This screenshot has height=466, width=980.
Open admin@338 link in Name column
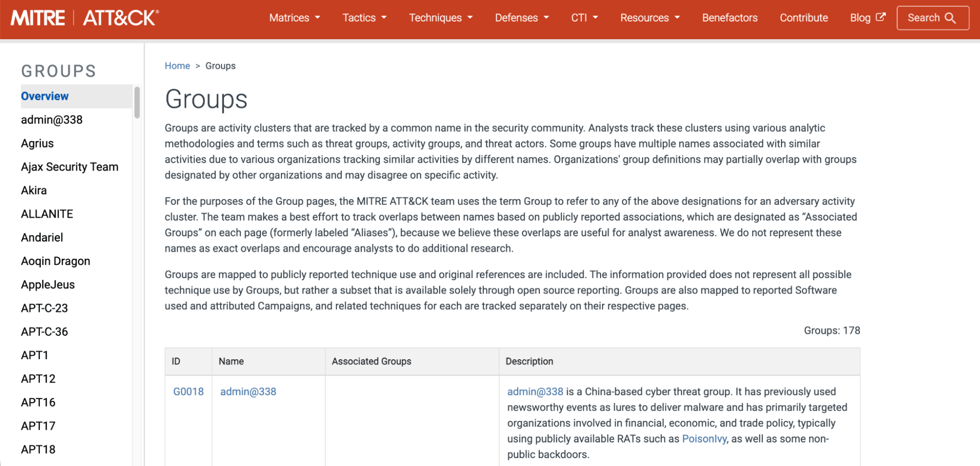[248, 392]
